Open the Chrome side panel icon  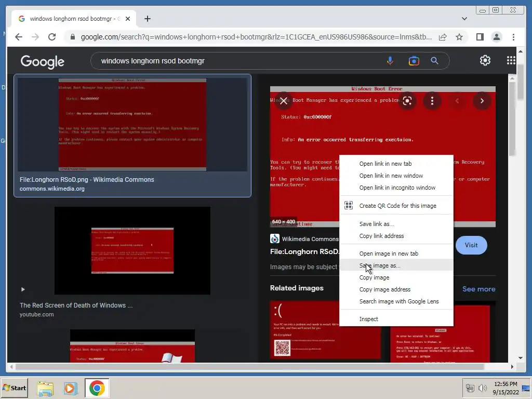(480, 37)
